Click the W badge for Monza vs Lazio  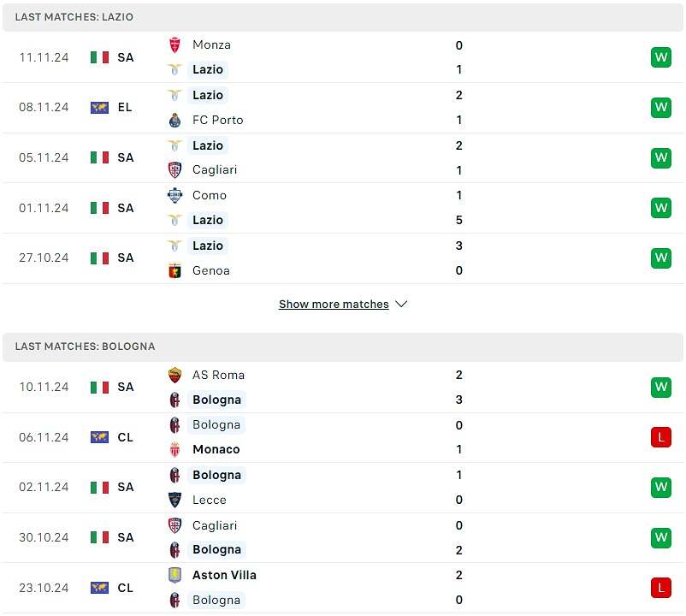[x=660, y=57]
